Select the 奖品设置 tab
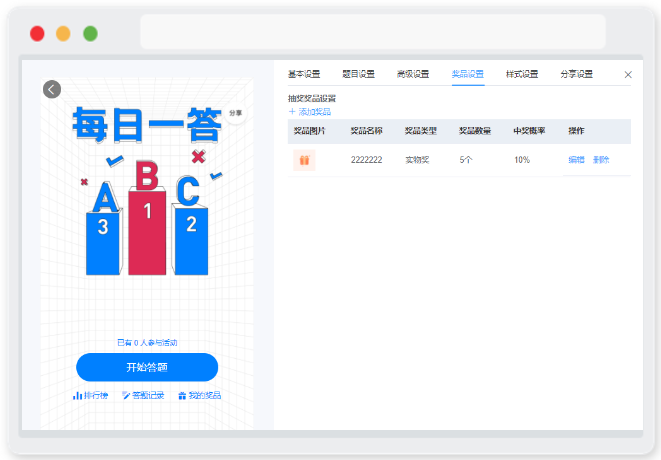 click(468, 74)
